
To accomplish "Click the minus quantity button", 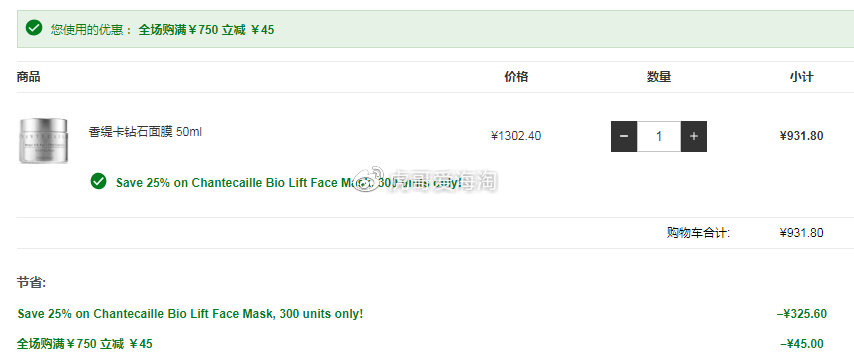I will coord(624,136).
